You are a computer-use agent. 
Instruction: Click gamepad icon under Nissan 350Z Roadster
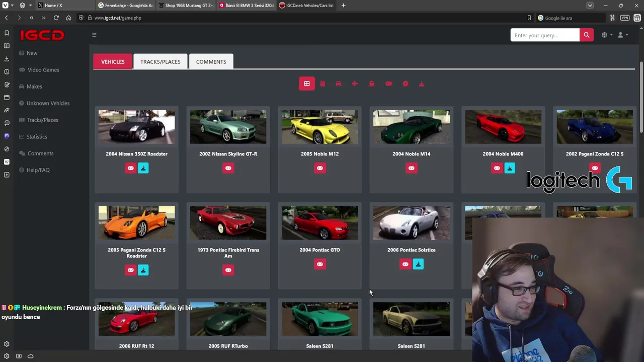point(130,168)
